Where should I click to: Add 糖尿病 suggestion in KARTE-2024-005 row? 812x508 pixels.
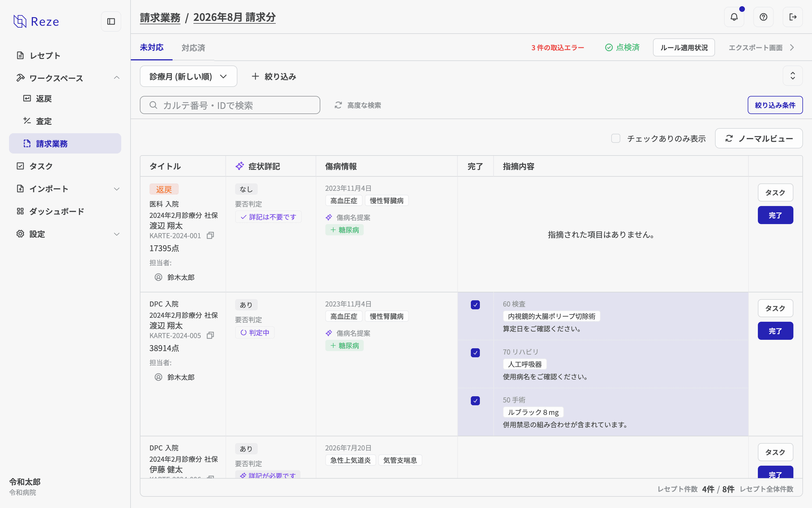[x=344, y=345]
